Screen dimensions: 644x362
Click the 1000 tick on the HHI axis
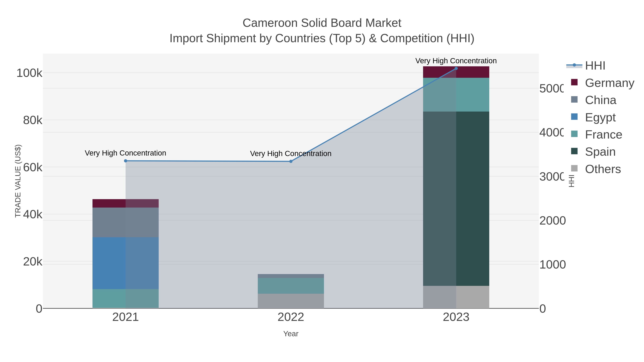553,265
